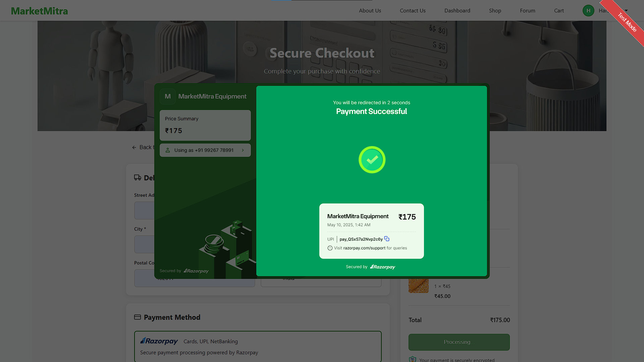Open the user account dropdown arrow
This screenshot has height=362, width=644.
[626, 11]
